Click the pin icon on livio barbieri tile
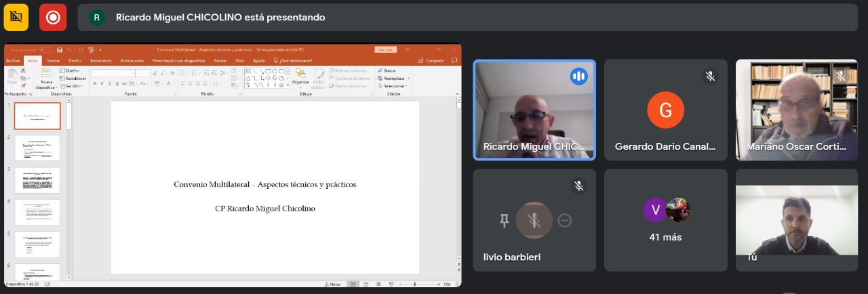868x294 pixels. pyautogui.click(x=504, y=220)
